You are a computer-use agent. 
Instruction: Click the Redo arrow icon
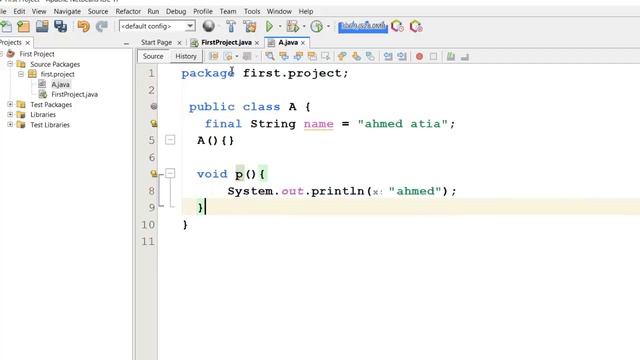pos(102,27)
